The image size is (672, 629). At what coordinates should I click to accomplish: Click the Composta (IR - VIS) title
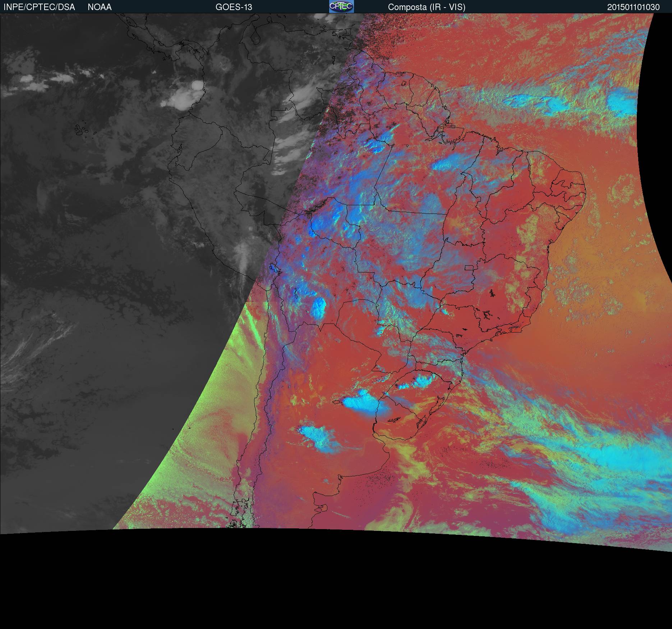pyautogui.click(x=427, y=7)
